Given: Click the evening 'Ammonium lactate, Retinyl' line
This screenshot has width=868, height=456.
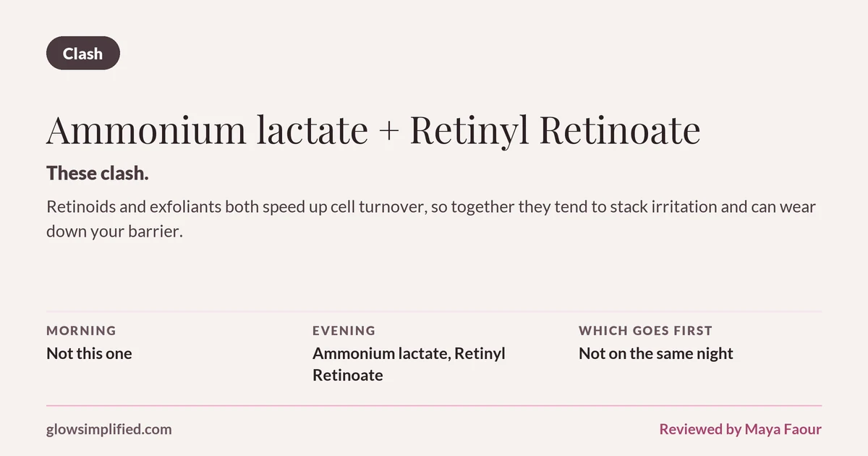Looking at the screenshot, I should tap(409, 353).
